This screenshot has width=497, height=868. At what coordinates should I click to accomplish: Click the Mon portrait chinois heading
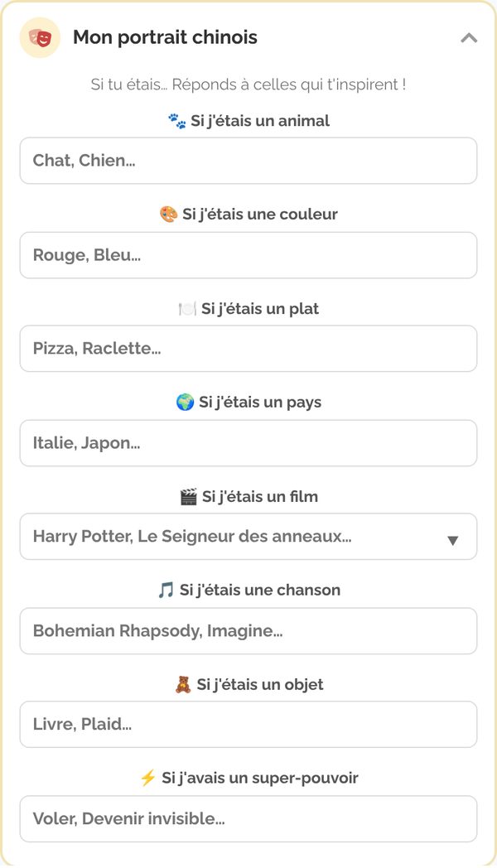coord(165,37)
